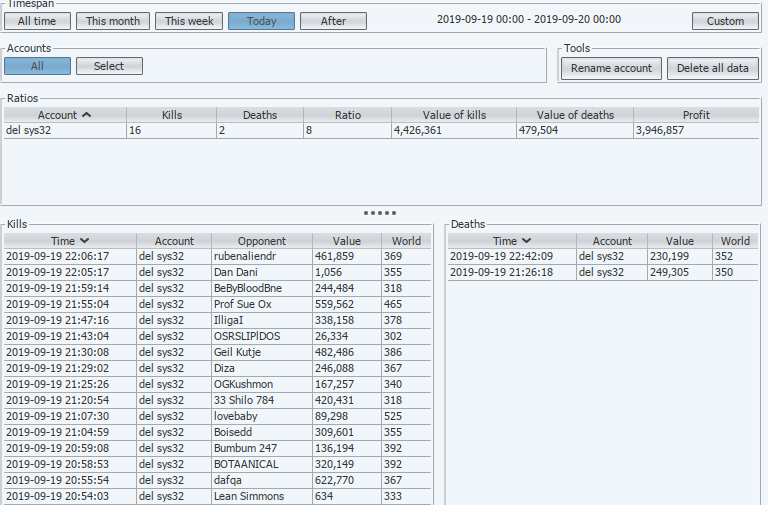The height and width of the screenshot is (505, 768).
Task: Click the Rename account button
Action: [611, 68]
